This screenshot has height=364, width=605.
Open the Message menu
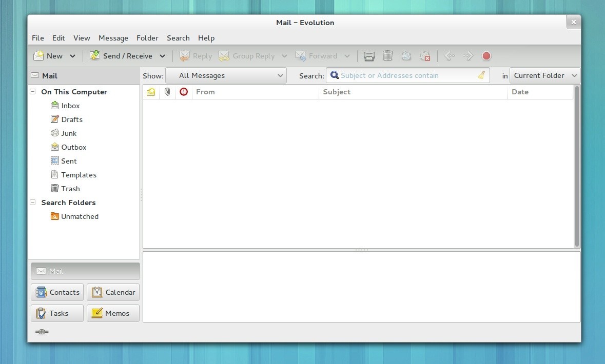(113, 38)
